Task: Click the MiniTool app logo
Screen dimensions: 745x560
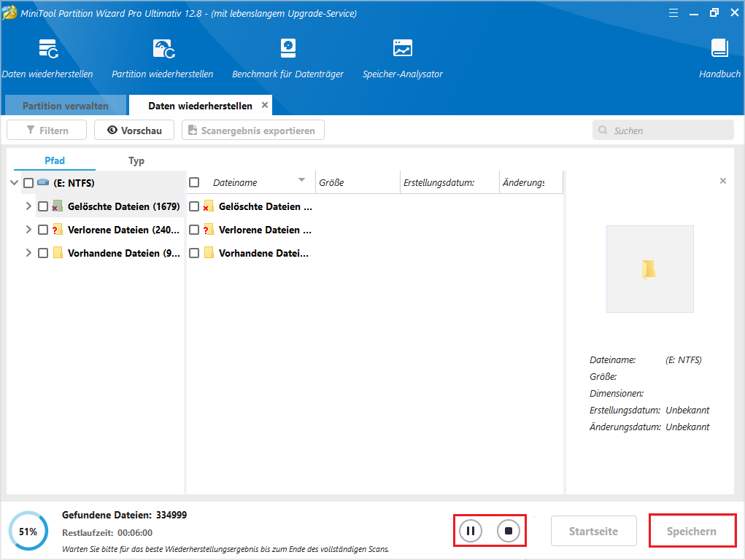Action: [x=9, y=12]
